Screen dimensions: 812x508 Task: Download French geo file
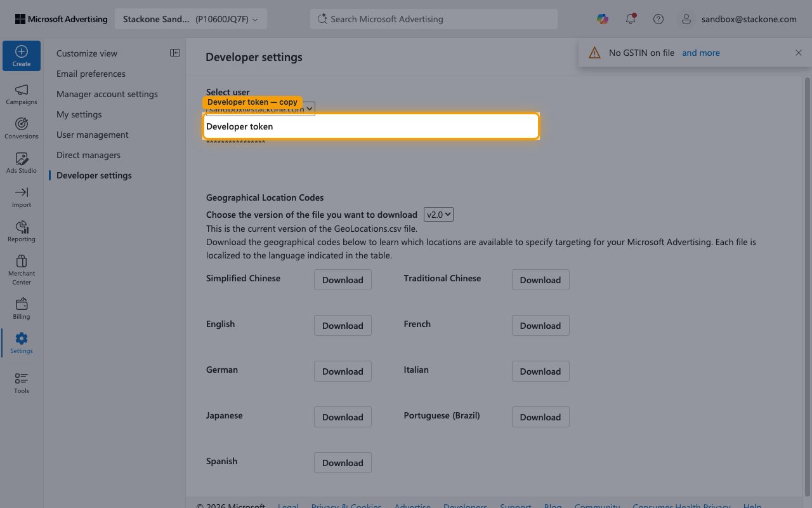click(540, 325)
